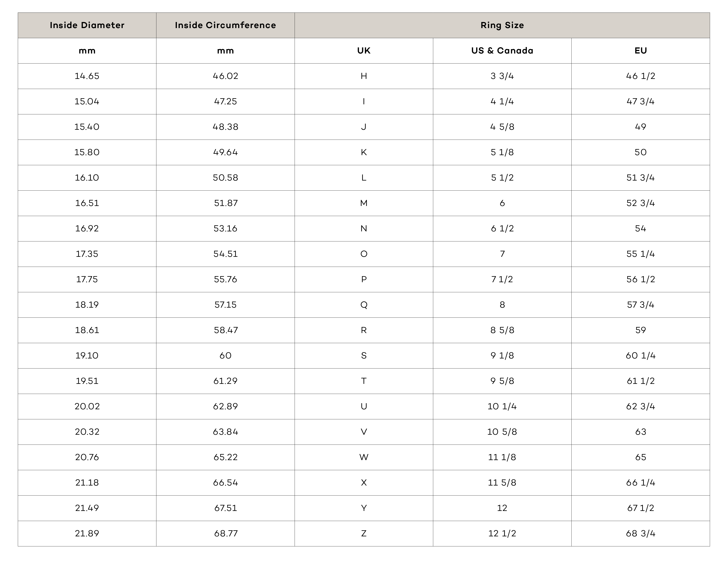Click the US size 3 3/4 cell
This screenshot has height=583, width=728.
click(x=502, y=76)
